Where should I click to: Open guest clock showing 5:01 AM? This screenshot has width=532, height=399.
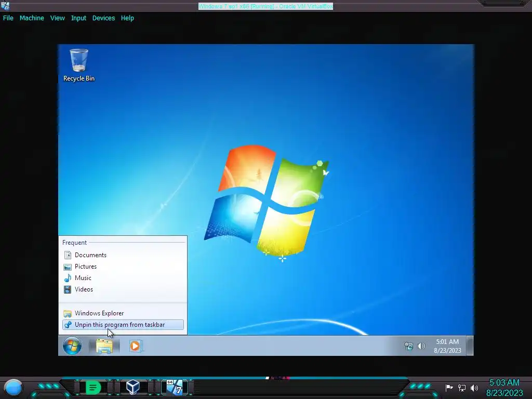(x=447, y=346)
